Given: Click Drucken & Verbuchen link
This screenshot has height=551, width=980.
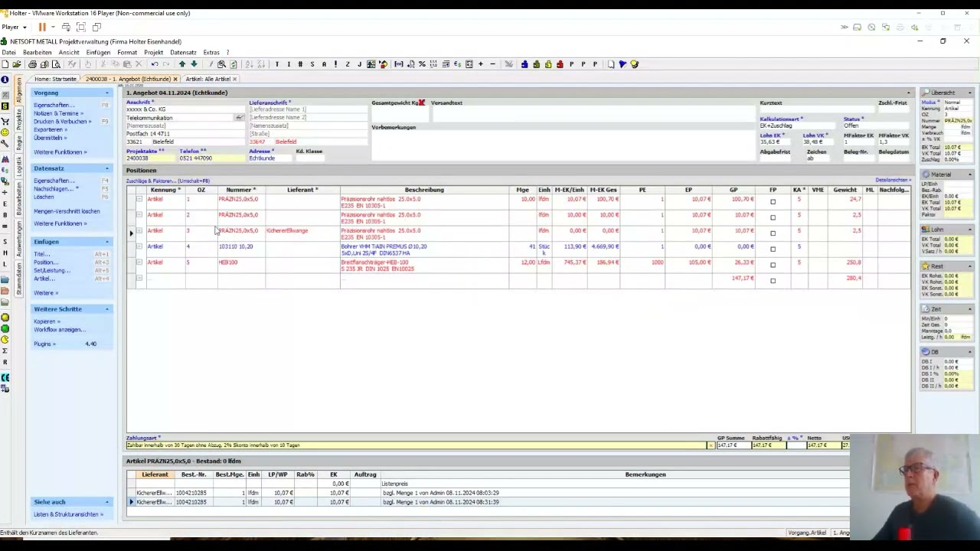Looking at the screenshot, I should coord(61,122).
